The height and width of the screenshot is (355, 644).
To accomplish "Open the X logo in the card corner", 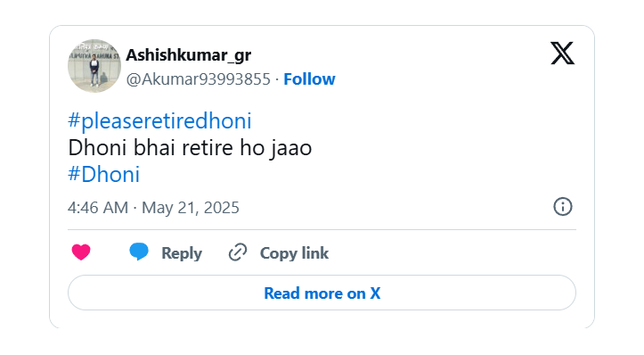I will click(x=562, y=53).
